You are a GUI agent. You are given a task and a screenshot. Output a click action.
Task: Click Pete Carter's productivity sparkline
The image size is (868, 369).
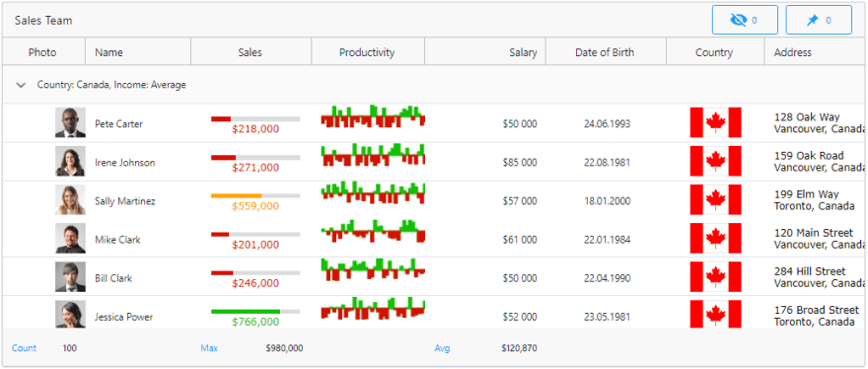[x=373, y=116]
